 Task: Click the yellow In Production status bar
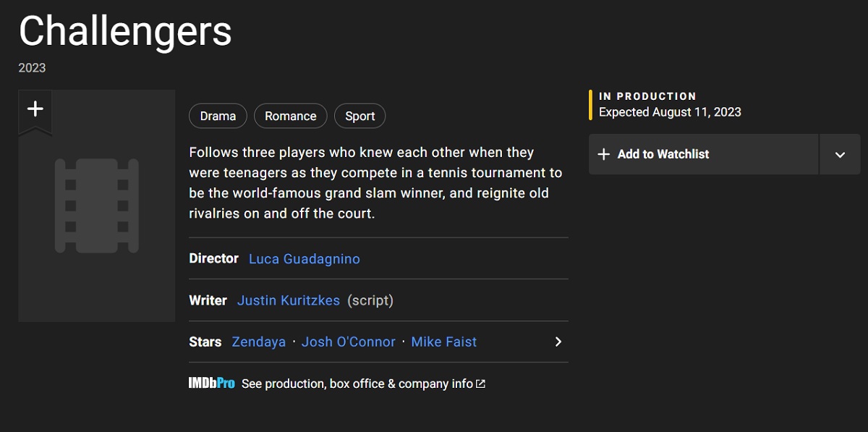pyautogui.click(x=591, y=105)
